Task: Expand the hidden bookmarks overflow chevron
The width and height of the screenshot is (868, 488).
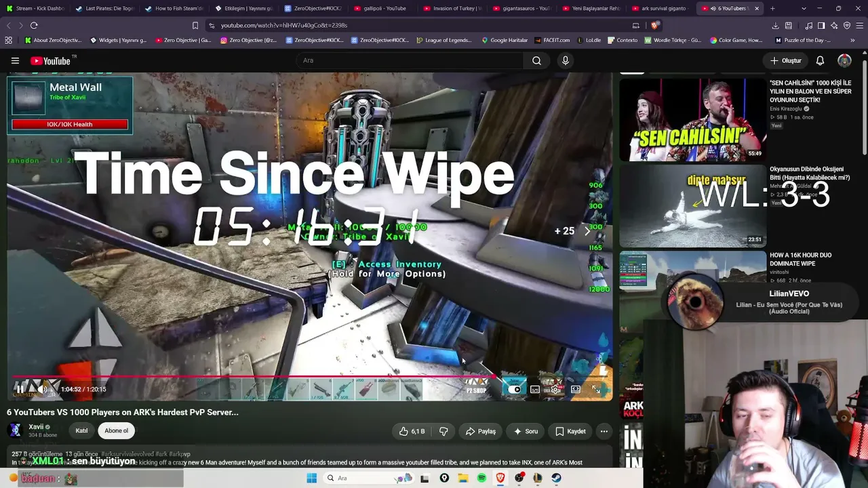Action: tap(852, 40)
